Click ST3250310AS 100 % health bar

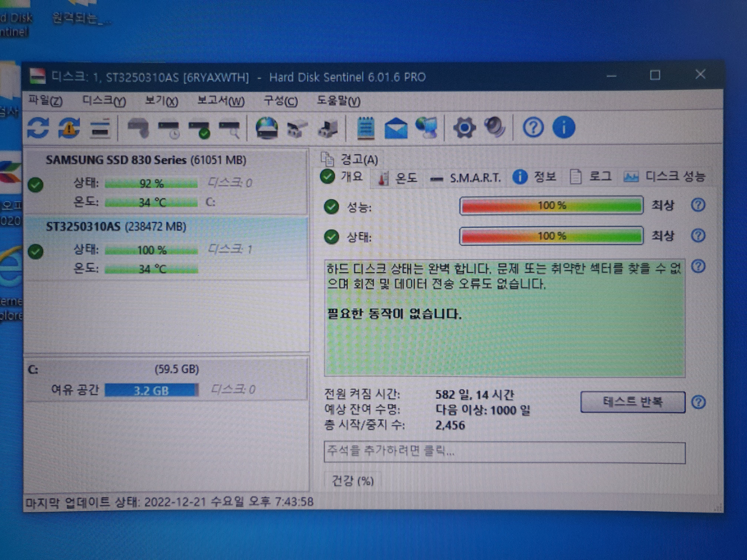151,250
